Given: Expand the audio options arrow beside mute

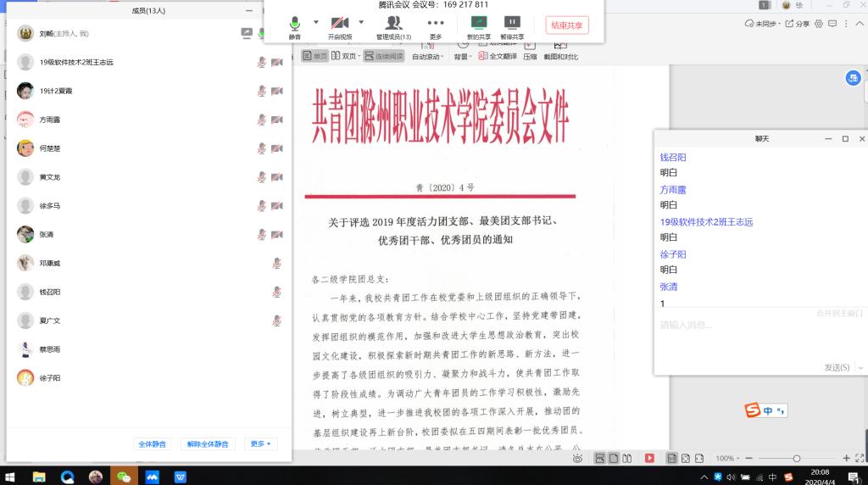Looking at the screenshot, I should coord(316,22).
